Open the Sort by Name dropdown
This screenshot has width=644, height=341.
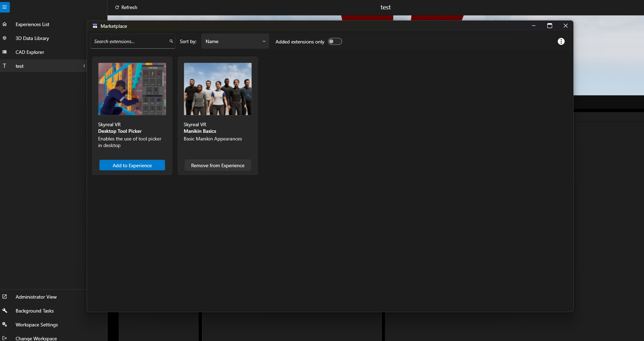[235, 41]
